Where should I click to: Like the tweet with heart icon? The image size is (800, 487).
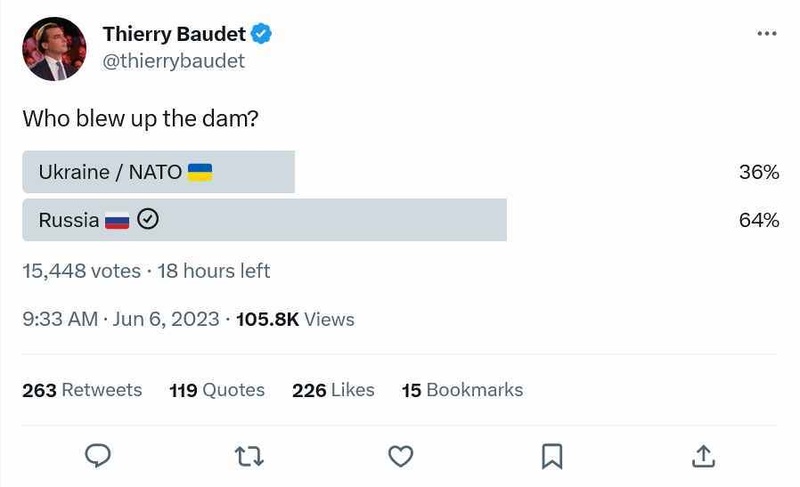click(400, 456)
